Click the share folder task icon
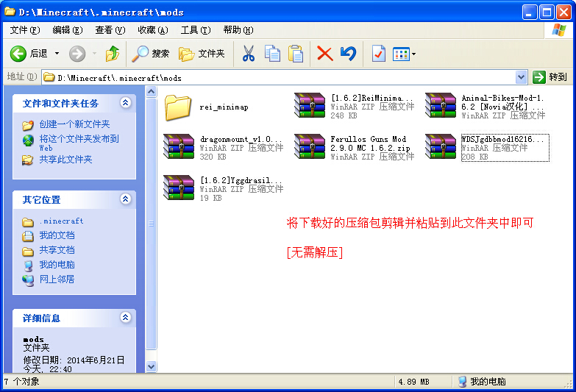The height and width of the screenshot is (392, 576). (27, 160)
